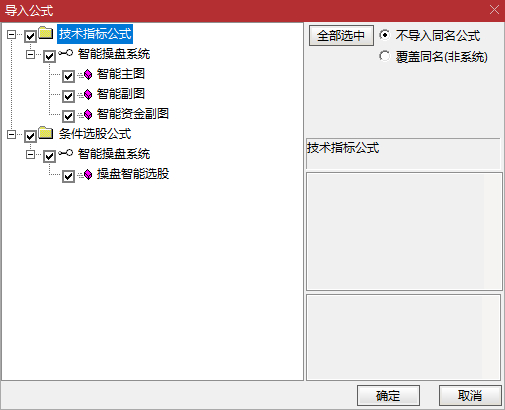Select the 覆盖同名(非系统) radio option

[x=384, y=56]
